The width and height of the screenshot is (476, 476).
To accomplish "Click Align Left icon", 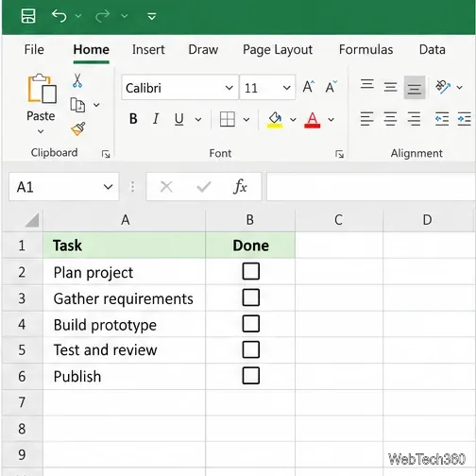I will click(x=367, y=119).
